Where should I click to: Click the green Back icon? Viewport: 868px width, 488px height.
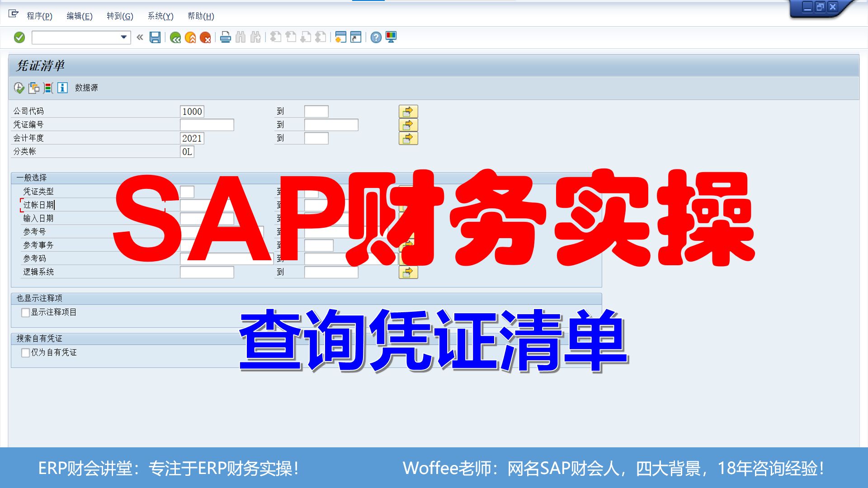coord(175,38)
